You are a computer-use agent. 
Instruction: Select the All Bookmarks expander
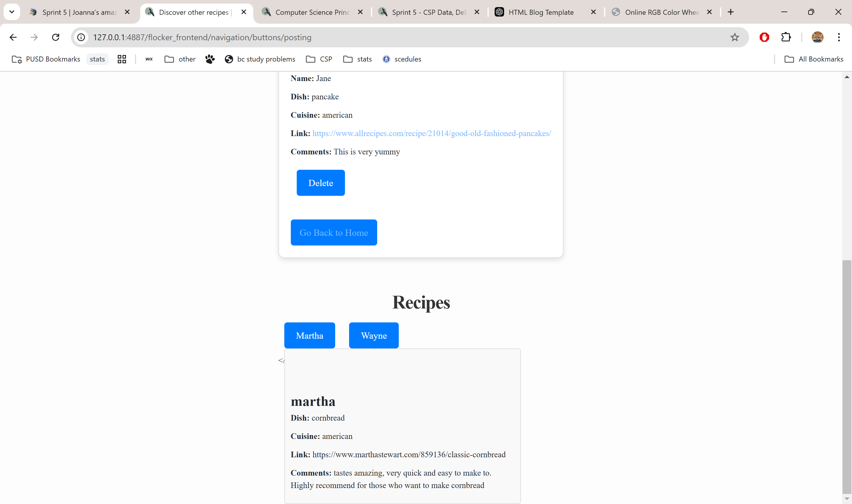814,59
